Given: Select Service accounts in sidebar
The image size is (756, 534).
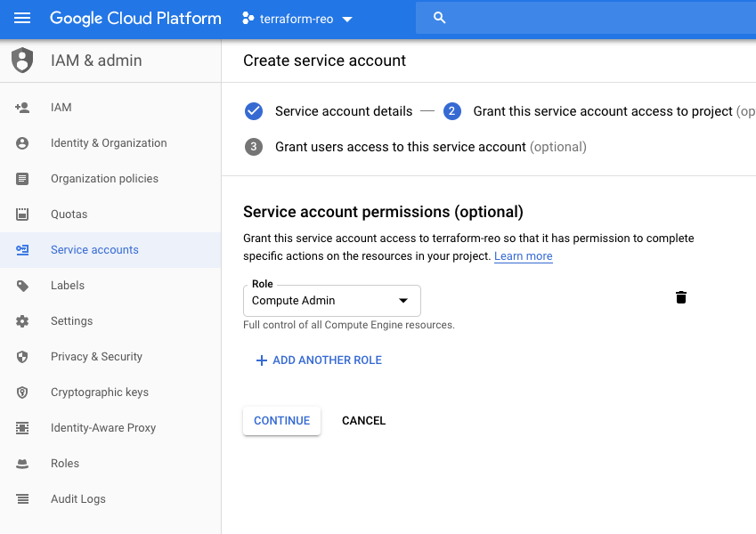Looking at the screenshot, I should [x=94, y=250].
